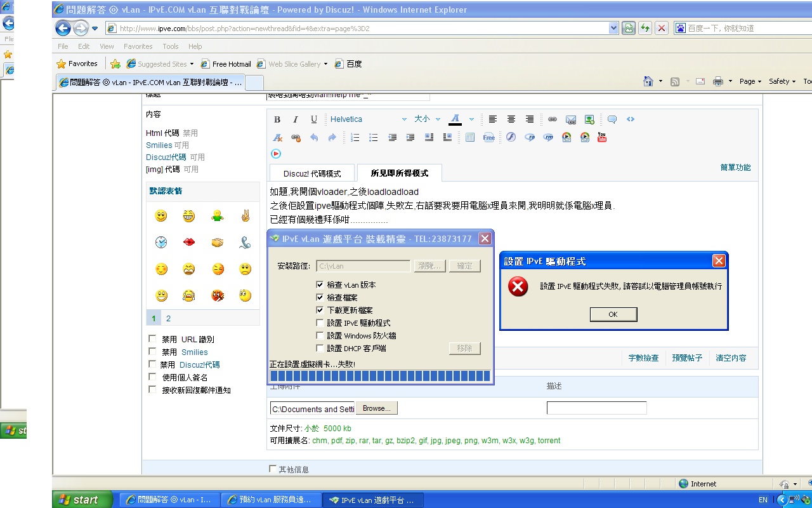The height and width of the screenshot is (508, 812).
Task: Align text right in the post editor
Action: point(530,119)
